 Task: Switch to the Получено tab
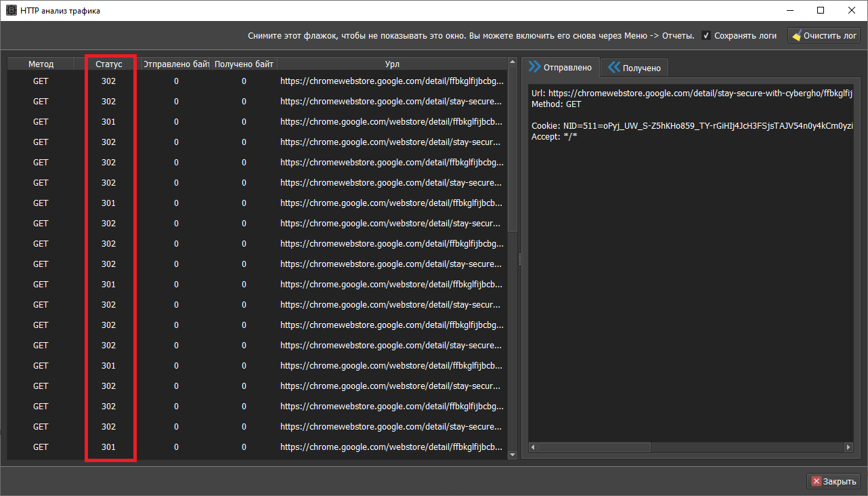[x=634, y=68]
